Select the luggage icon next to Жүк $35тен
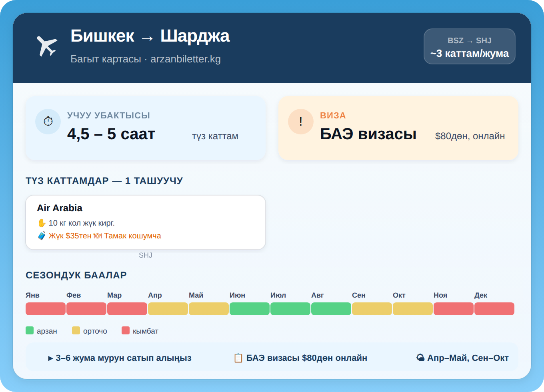Viewport: 544px width, 392px height. tap(41, 236)
